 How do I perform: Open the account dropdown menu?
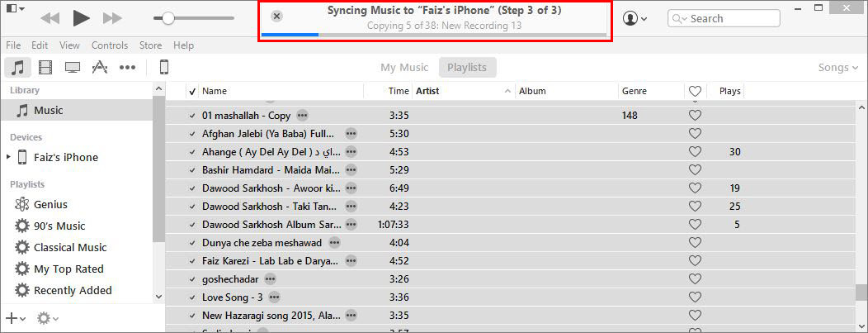pyautogui.click(x=635, y=18)
